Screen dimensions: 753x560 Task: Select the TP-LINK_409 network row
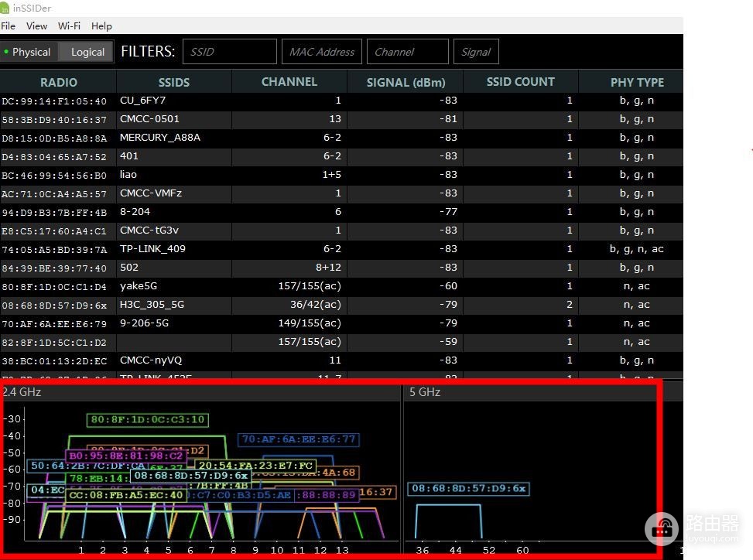tap(341, 249)
